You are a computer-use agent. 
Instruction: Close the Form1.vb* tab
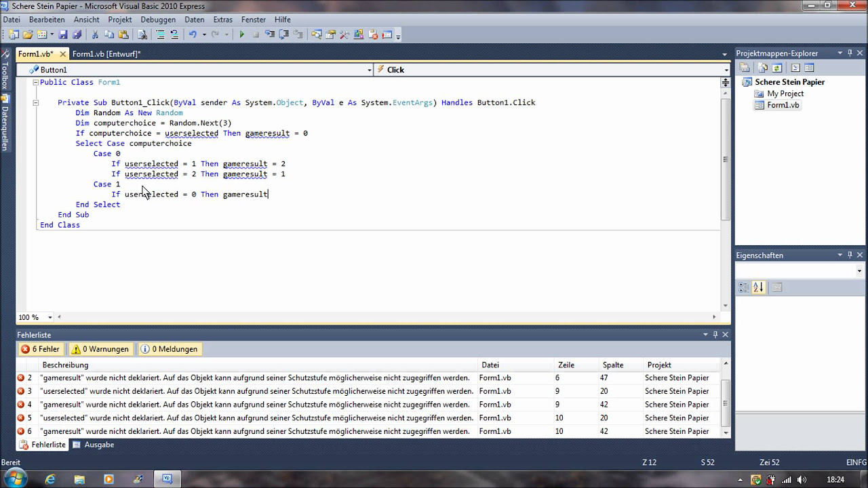63,54
